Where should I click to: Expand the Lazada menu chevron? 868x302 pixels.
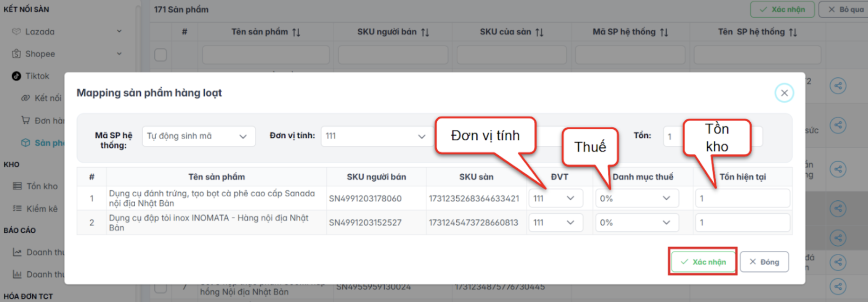119,31
